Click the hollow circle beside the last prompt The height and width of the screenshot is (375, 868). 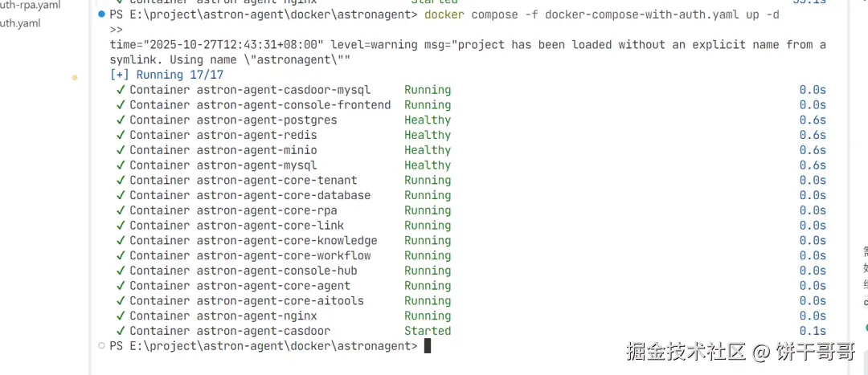pyautogui.click(x=100, y=345)
